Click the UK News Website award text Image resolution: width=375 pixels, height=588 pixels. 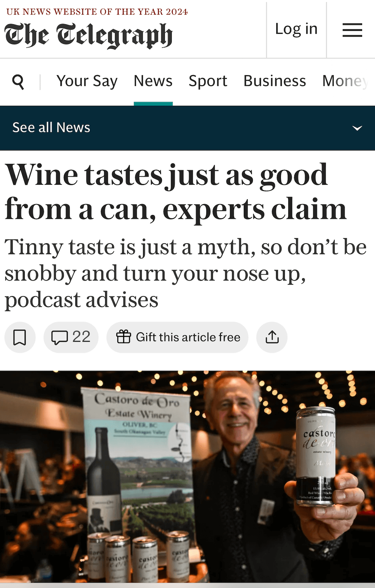[97, 12]
